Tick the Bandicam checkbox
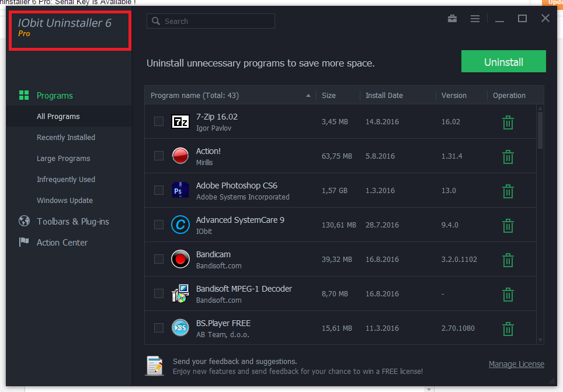Viewport: 563px width, 392px height. (159, 259)
